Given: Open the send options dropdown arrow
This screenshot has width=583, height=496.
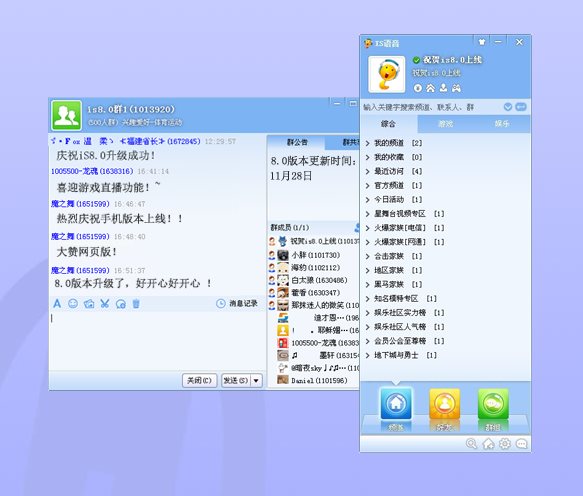Looking at the screenshot, I should 256,380.
